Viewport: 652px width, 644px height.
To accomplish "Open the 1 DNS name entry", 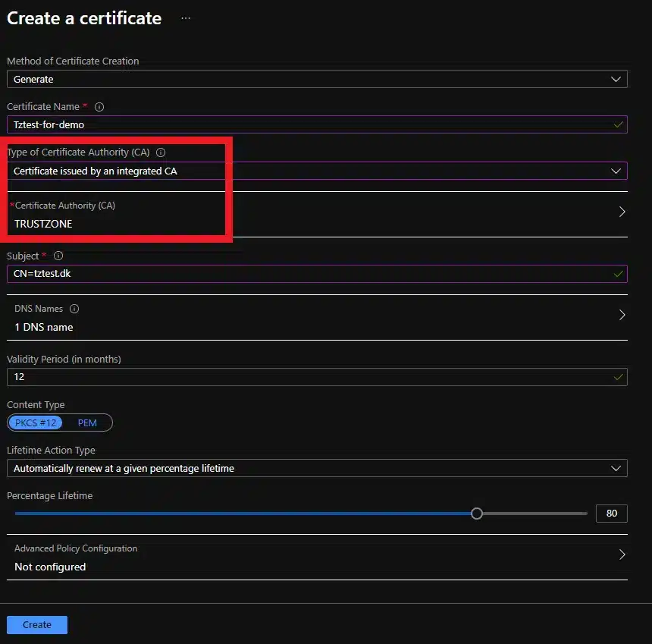I will [x=44, y=327].
